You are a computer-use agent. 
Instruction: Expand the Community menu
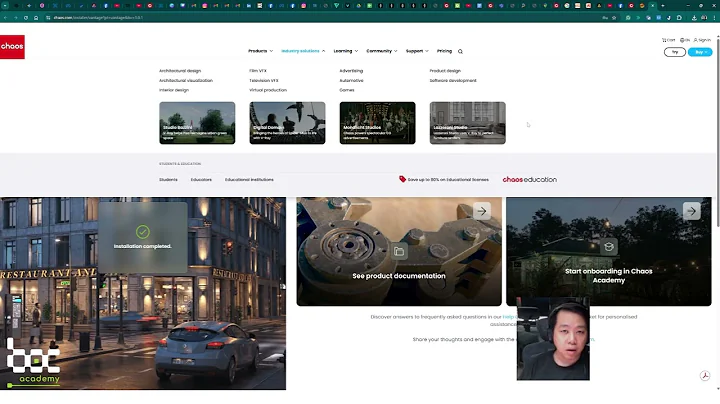[382, 51]
